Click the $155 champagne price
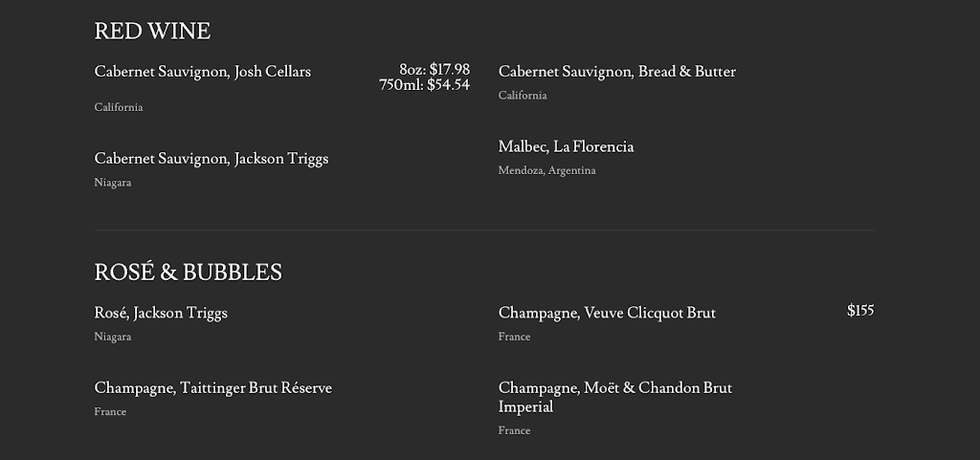 [x=860, y=311]
